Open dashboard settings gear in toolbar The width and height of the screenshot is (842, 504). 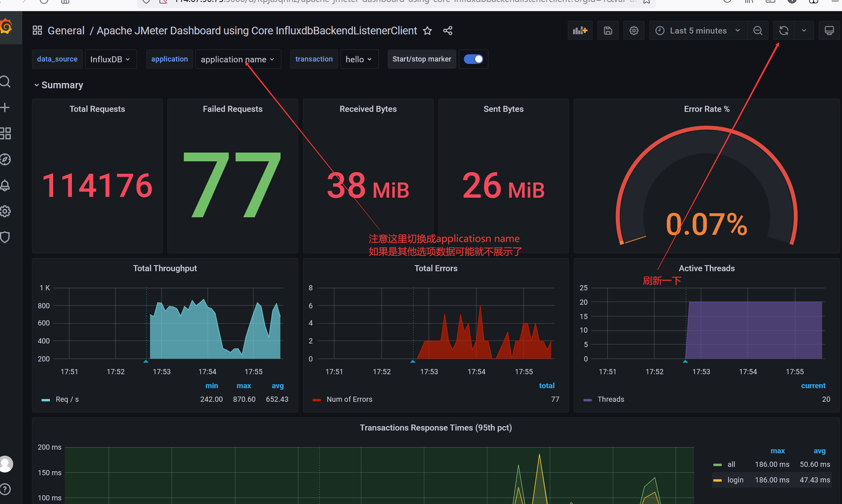634,31
